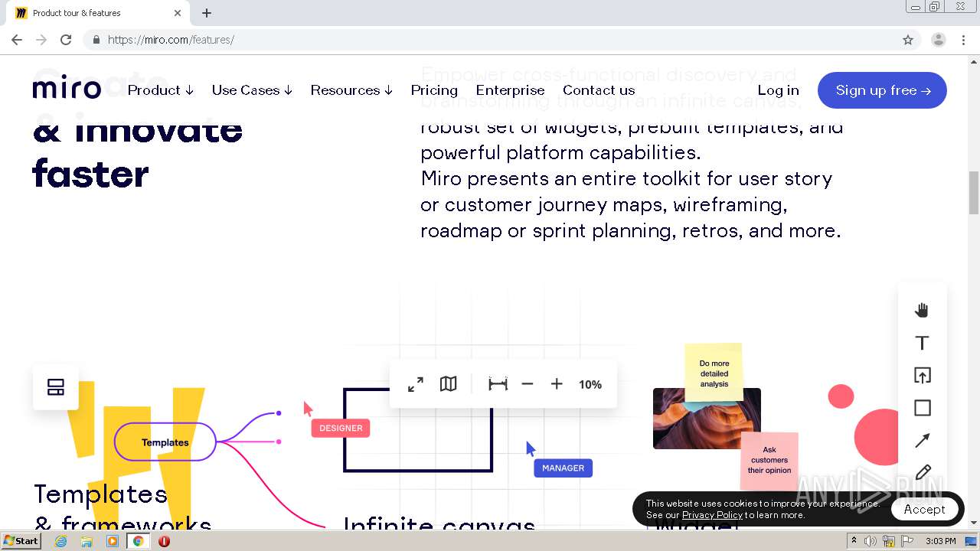980x551 pixels.
Task: Go back in browser history
Action: tap(17, 40)
